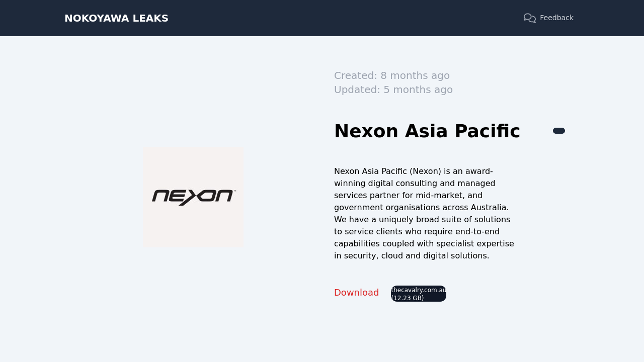
Task: Click the 'Created: 8 months ago' text
Action: pyautogui.click(x=392, y=75)
